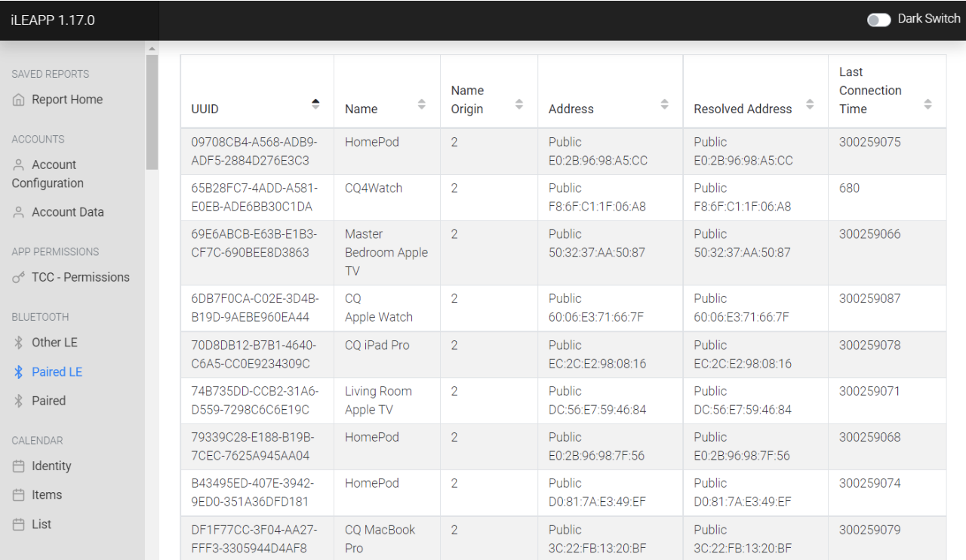The image size is (966, 560).
Task: Select the Living Room Apple TV cell
Action: (x=387, y=400)
